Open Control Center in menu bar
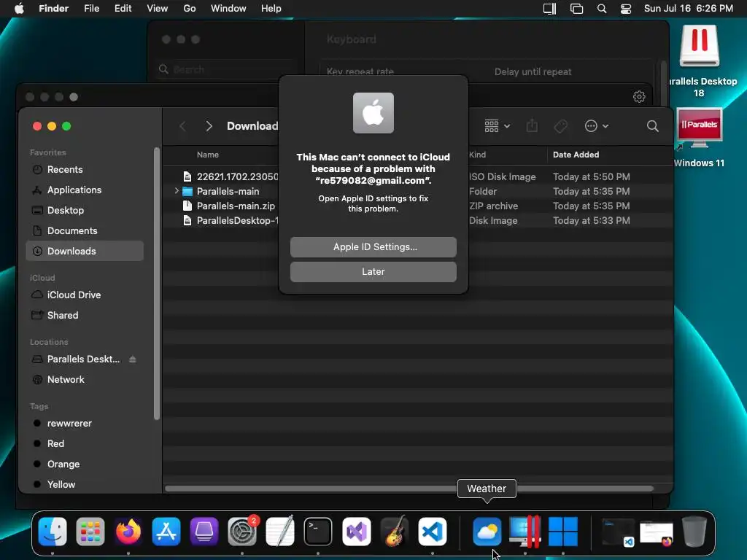This screenshot has height=560, width=747. click(625, 9)
